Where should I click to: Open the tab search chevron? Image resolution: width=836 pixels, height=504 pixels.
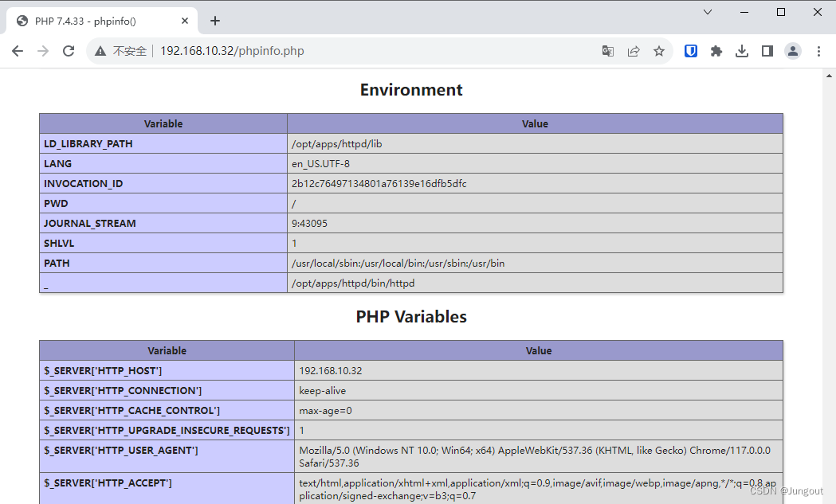click(708, 12)
